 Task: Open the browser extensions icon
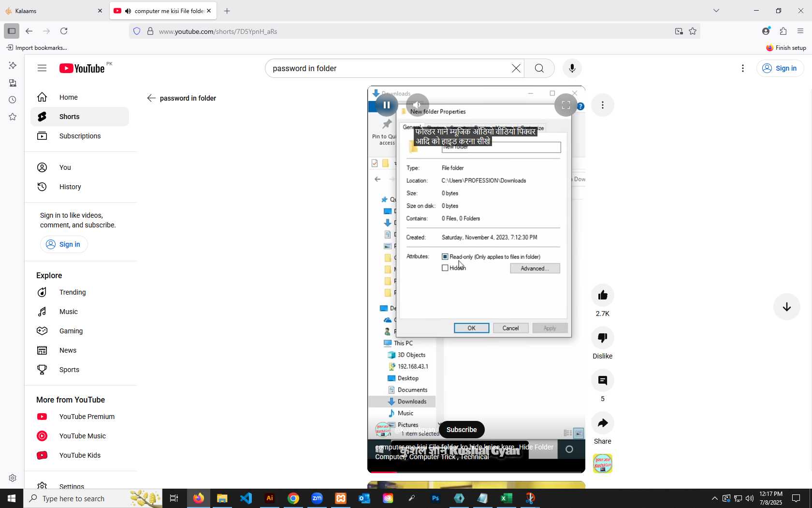point(783,31)
